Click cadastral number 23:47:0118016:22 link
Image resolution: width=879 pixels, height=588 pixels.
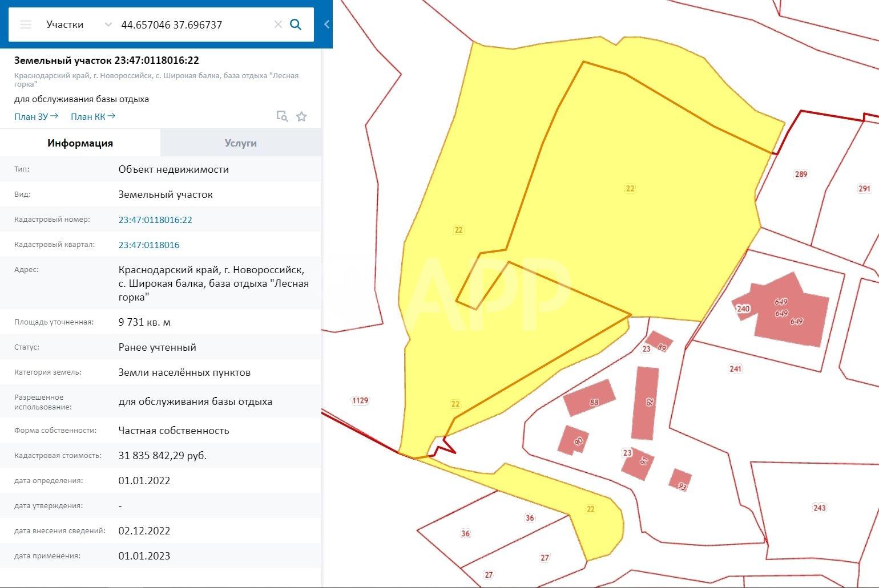coord(155,220)
